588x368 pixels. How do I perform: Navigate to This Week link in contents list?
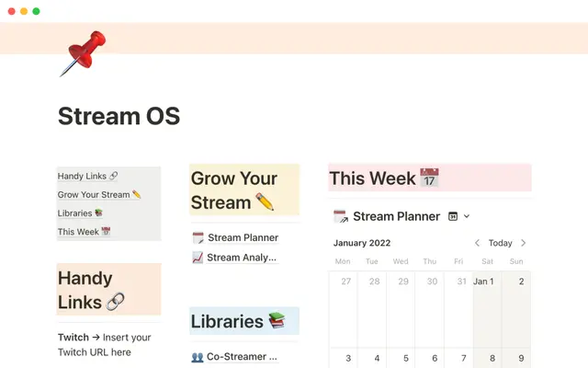84,232
